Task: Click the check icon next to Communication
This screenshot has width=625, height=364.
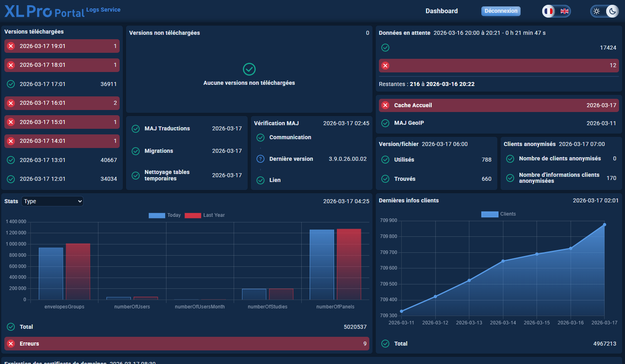Action: (260, 137)
